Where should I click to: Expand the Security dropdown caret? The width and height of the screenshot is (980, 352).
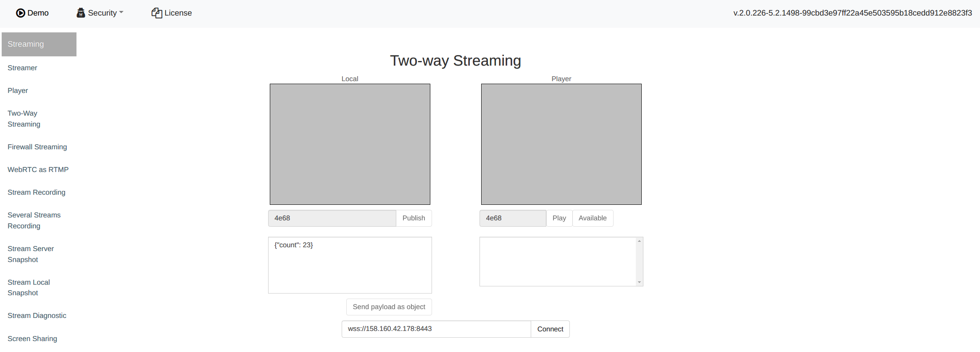point(121,13)
